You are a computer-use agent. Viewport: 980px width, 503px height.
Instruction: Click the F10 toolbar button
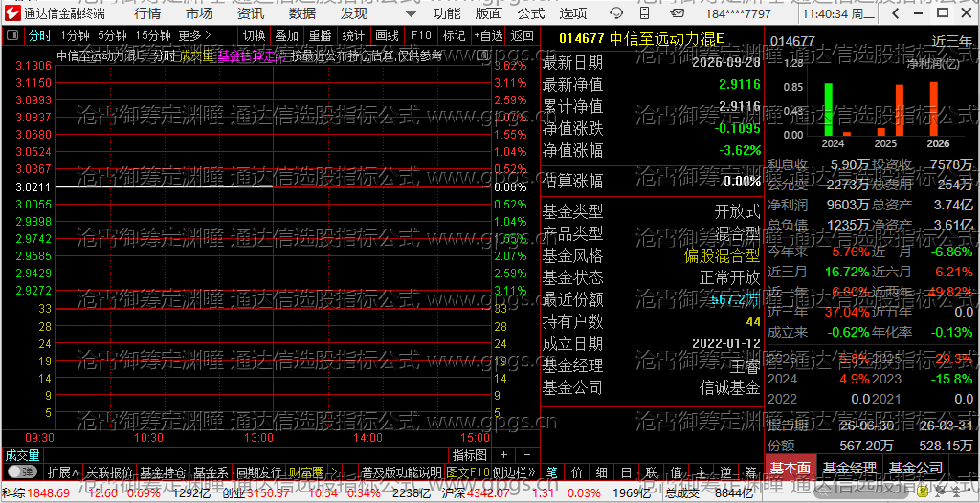[x=421, y=35]
